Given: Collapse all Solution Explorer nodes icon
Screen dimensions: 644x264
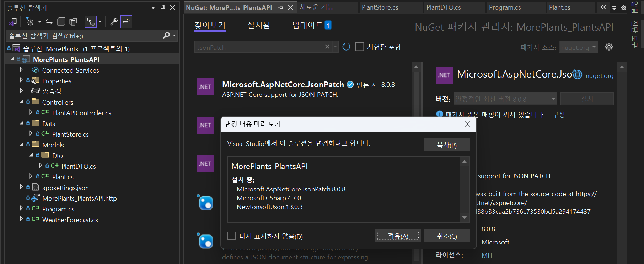Looking at the screenshot, I should pos(61,22).
